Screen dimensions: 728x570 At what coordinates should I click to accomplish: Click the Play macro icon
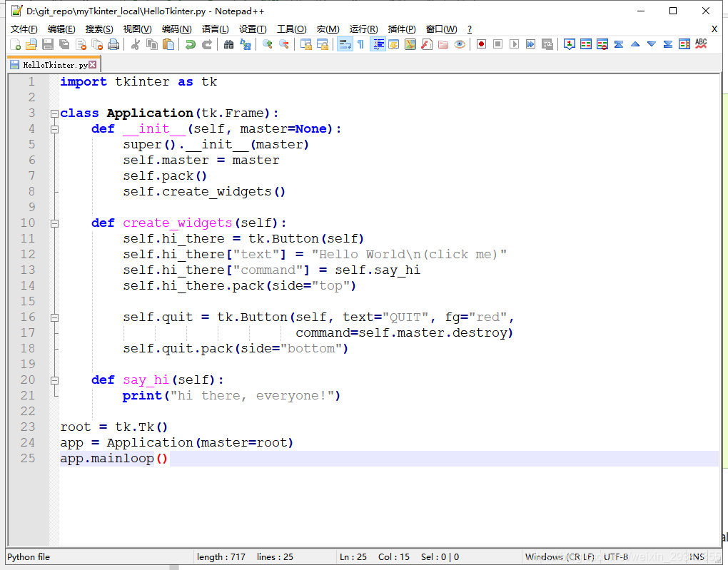(x=514, y=44)
